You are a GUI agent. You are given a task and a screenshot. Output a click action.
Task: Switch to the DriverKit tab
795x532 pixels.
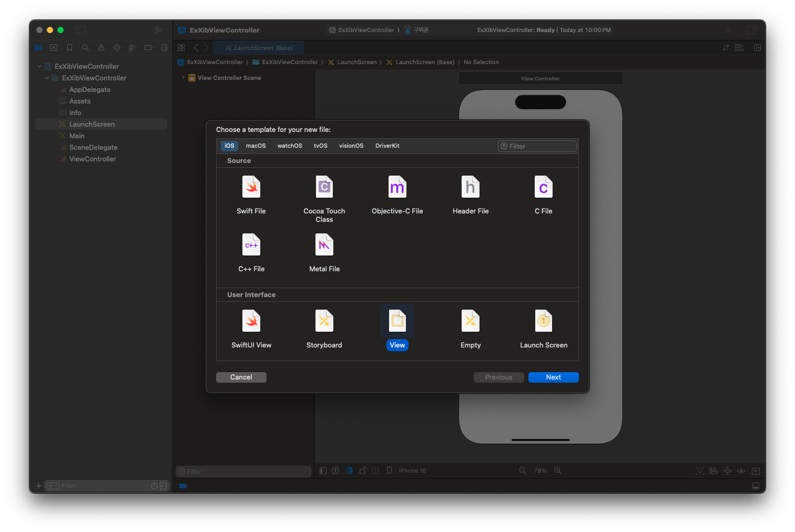pos(388,146)
